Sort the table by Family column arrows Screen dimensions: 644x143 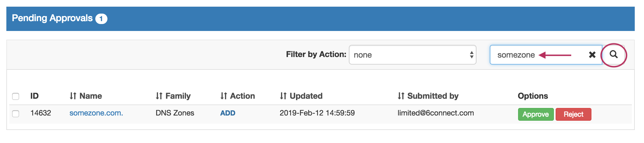click(x=159, y=96)
